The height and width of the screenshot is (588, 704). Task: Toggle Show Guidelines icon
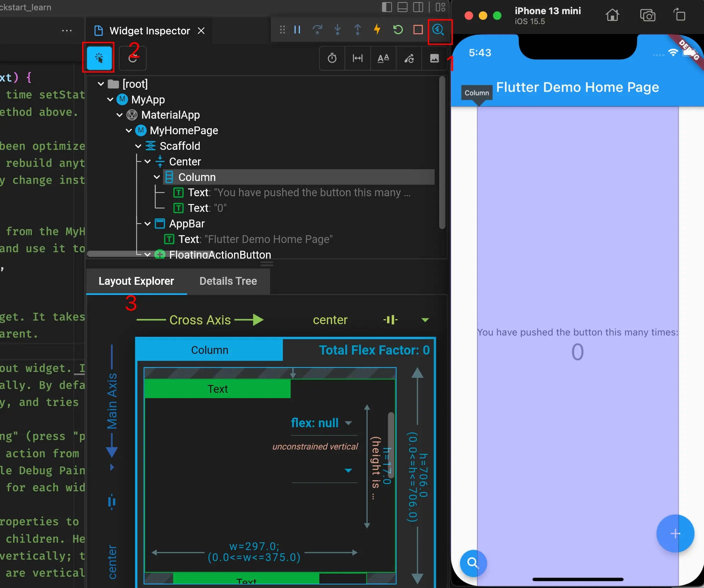click(358, 58)
